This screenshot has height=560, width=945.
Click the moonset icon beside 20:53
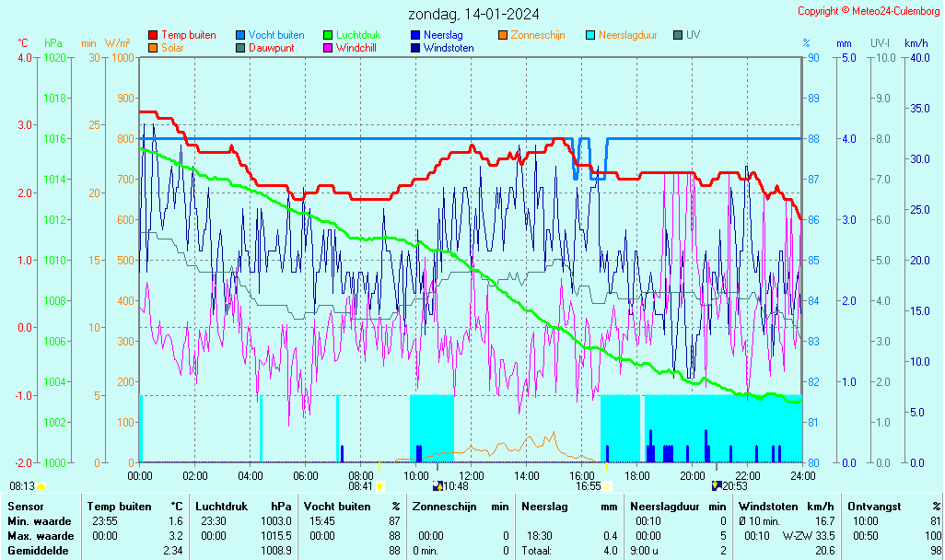[717, 485]
